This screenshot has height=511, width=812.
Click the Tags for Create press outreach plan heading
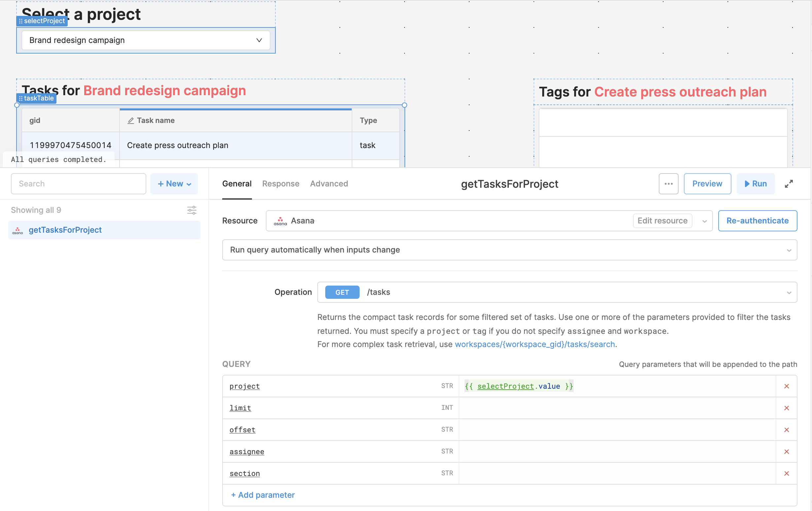[x=653, y=92]
